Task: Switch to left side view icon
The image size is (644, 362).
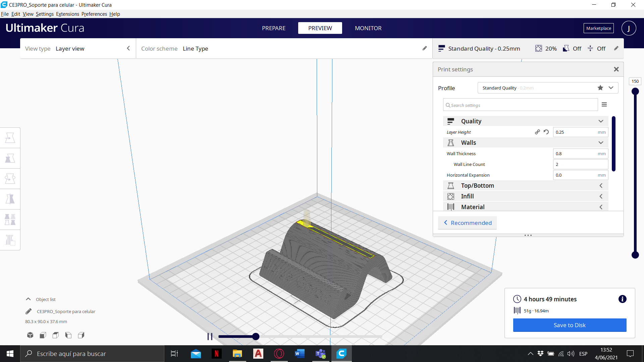Action: [x=68, y=335]
